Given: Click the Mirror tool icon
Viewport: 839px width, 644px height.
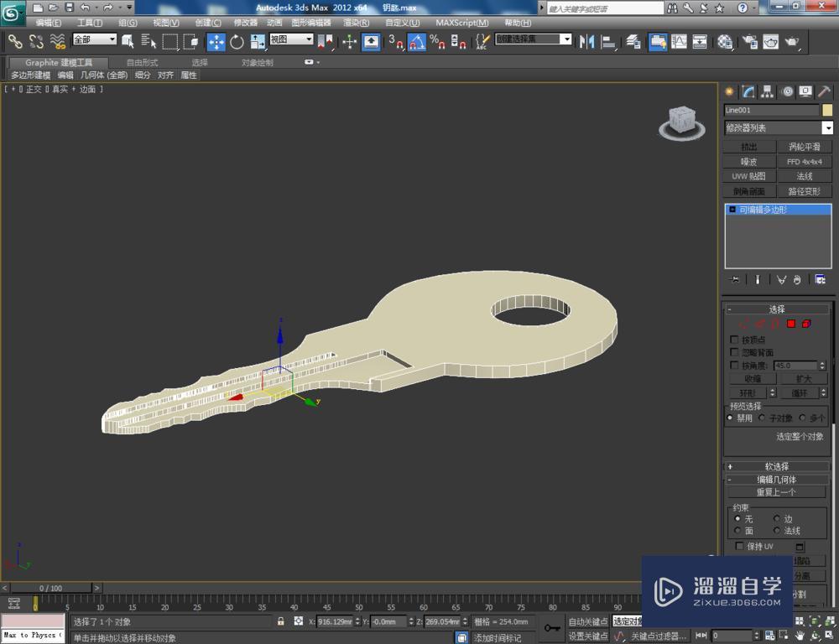Looking at the screenshot, I should (x=587, y=42).
